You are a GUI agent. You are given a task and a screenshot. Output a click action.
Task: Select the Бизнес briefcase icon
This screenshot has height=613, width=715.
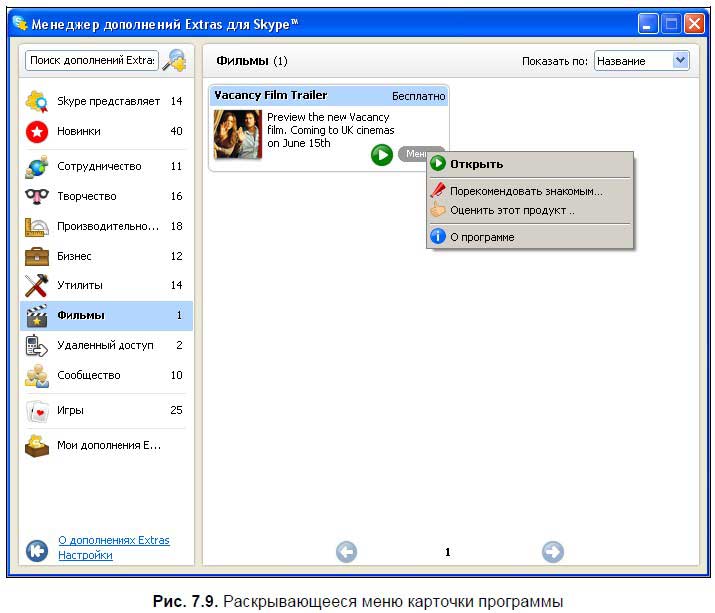(37, 256)
